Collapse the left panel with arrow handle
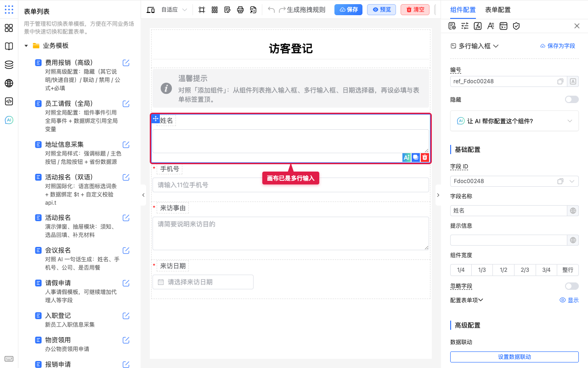 pos(143,195)
